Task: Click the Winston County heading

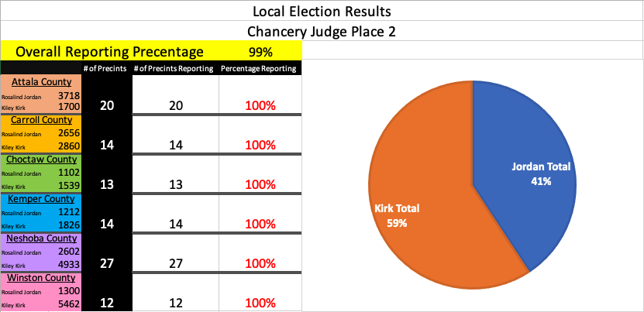Action: click(x=42, y=277)
